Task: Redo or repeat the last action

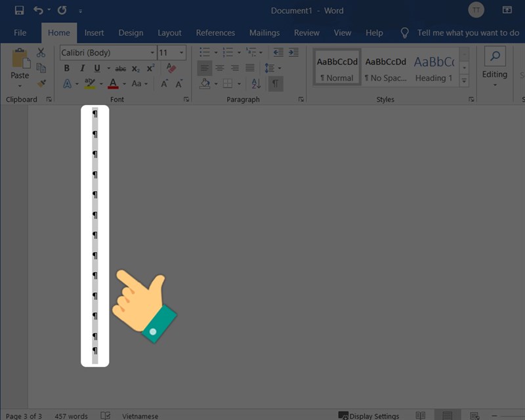Action: (x=62, y=10)
